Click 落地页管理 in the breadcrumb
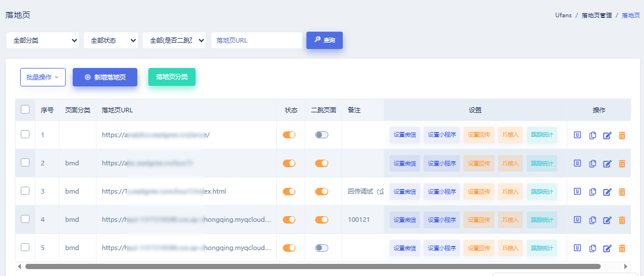The width and height of the screenshot is (644, 276). (597, 16)
